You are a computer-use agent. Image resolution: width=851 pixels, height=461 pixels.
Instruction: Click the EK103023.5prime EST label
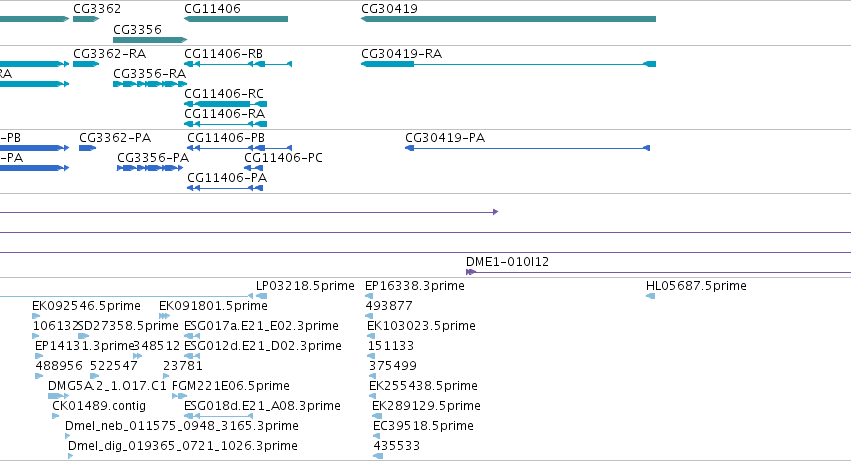click(x=421, y=326)
